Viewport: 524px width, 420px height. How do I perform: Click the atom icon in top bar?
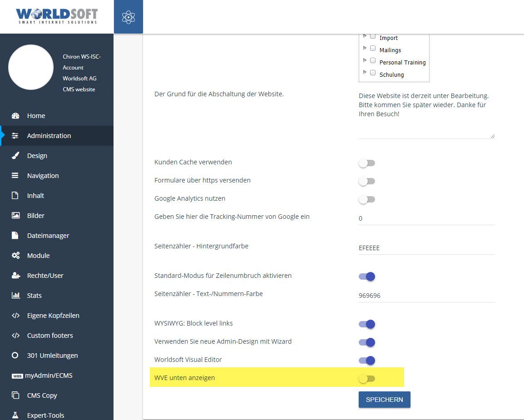129,17
